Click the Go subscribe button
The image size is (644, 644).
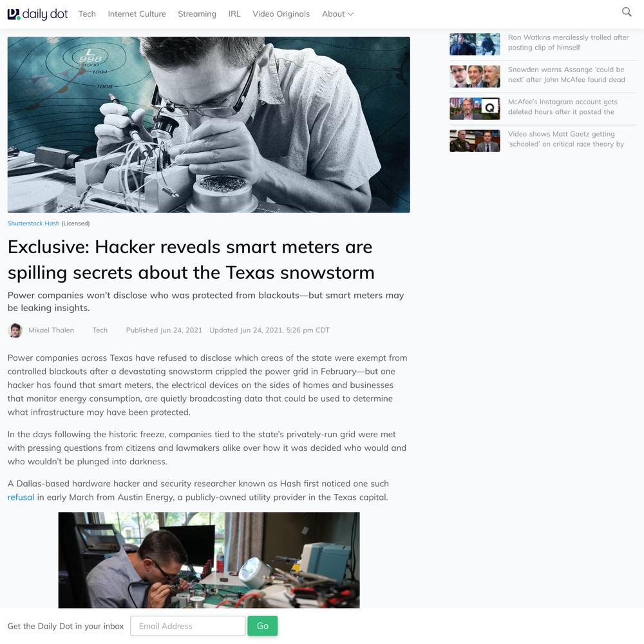coord(263,625)
